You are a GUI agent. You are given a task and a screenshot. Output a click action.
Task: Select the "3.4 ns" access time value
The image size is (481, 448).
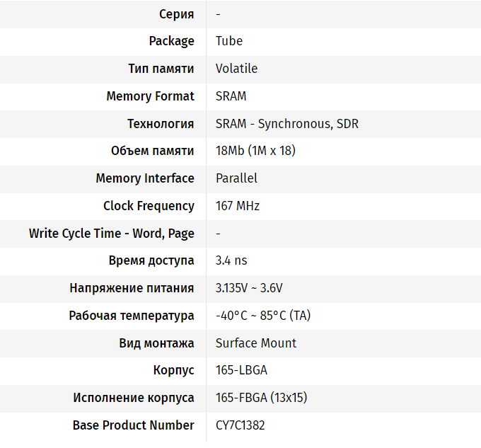click(231, 260)
